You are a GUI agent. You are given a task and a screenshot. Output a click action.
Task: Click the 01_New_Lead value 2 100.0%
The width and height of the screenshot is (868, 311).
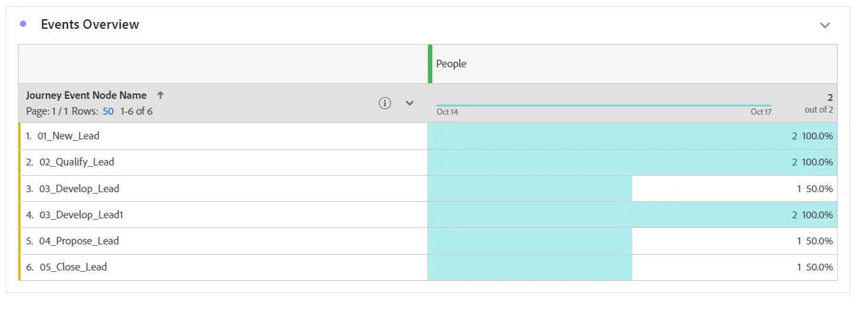pyautogui.click(x=812, y=136)
